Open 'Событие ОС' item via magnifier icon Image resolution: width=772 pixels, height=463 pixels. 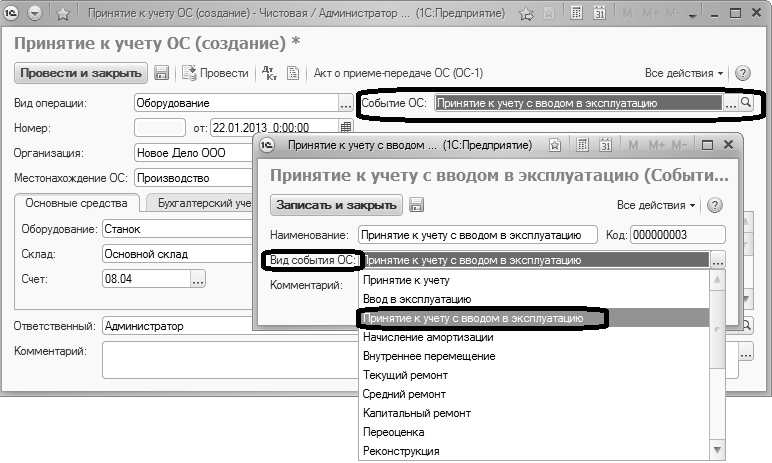745,103
